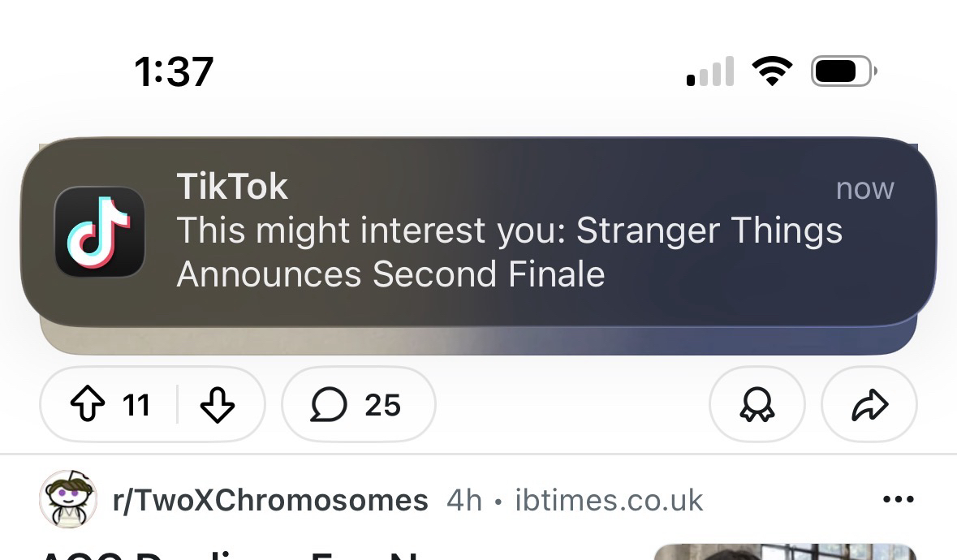
Task: Open the r/TwoXChromosomes subreddit link
Action: pos(270,500)
